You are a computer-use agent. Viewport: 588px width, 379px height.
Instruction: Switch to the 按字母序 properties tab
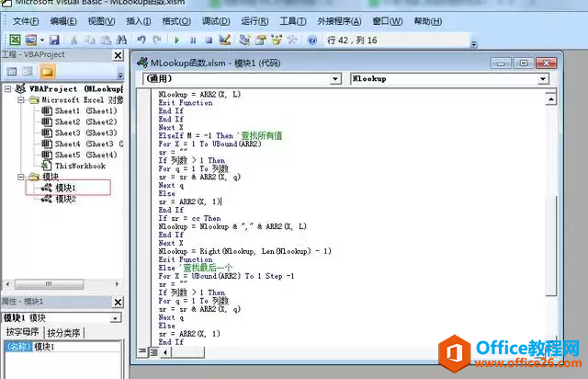22,332
